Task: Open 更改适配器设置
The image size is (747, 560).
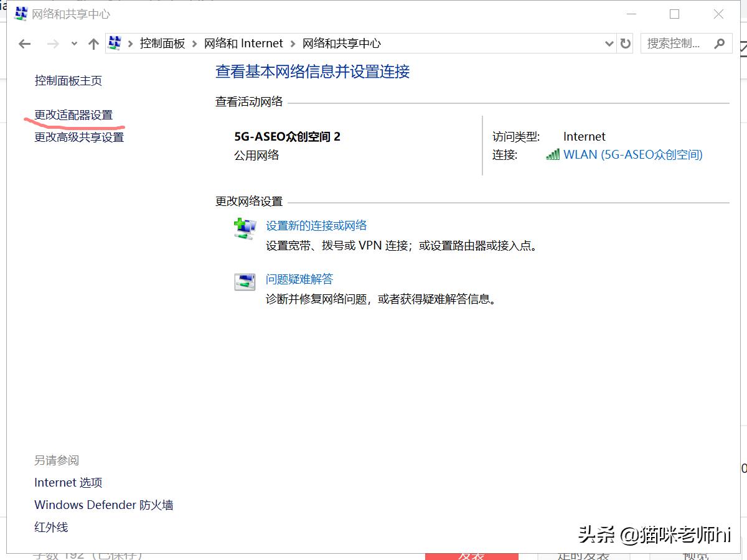Action: 73,114
